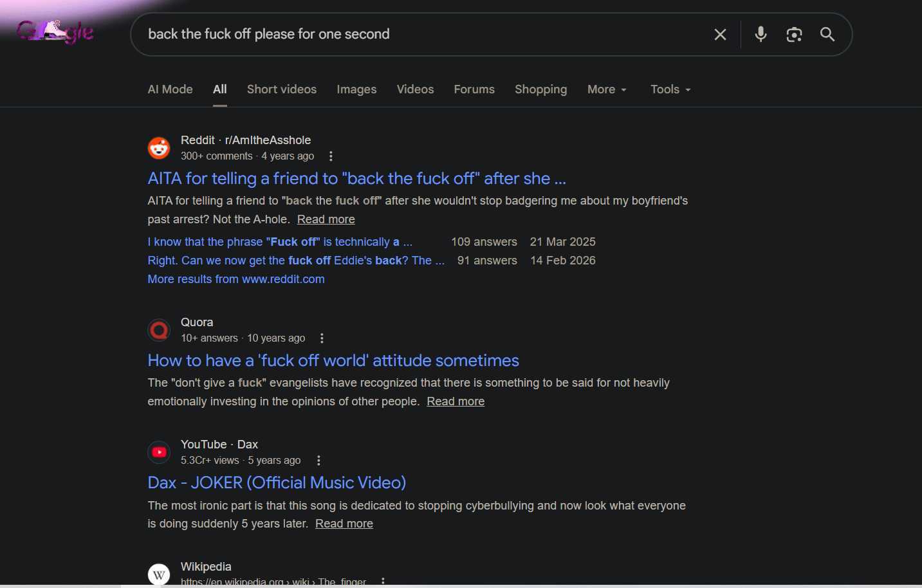Open three-dot menu for YouTube result
This screenshot has width=922, height=588.
coord(318,461)
